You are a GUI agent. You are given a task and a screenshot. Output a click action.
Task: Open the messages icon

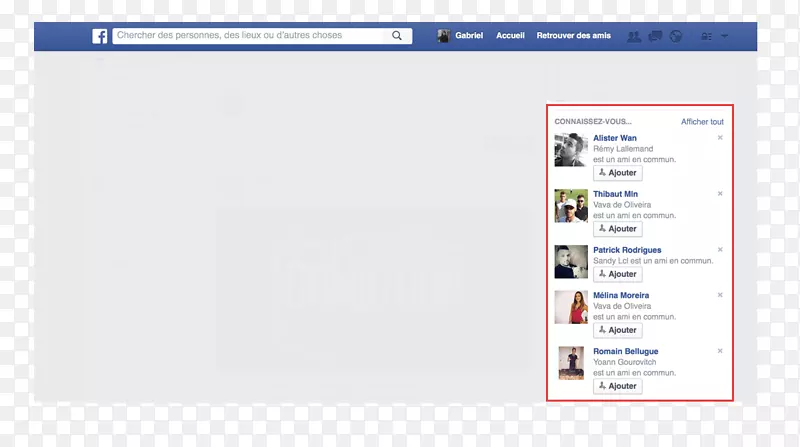(655, 36)
